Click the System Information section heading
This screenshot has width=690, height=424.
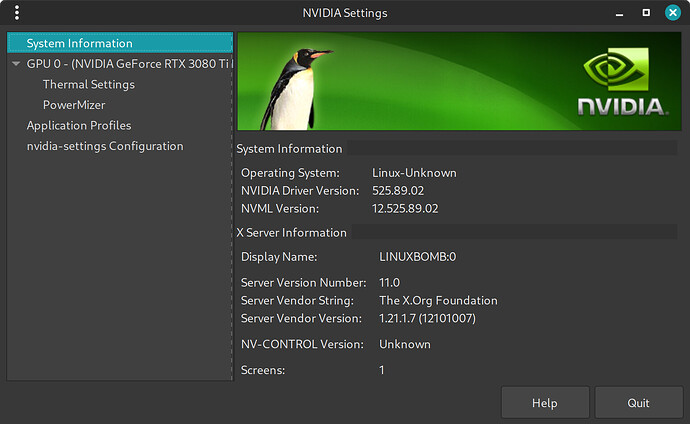coord(289,149)
